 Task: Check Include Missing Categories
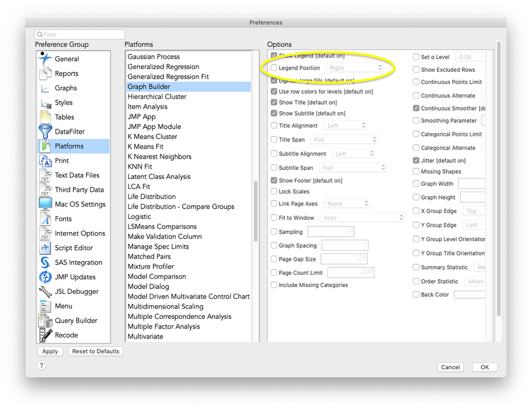(x=274, y=285)
